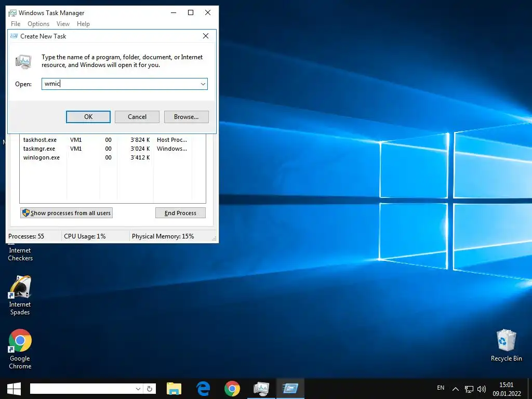This screenshot has height=399, width=532.
Task: Open the Help menu in Task Manager
Action: click(x=83, y=24)
